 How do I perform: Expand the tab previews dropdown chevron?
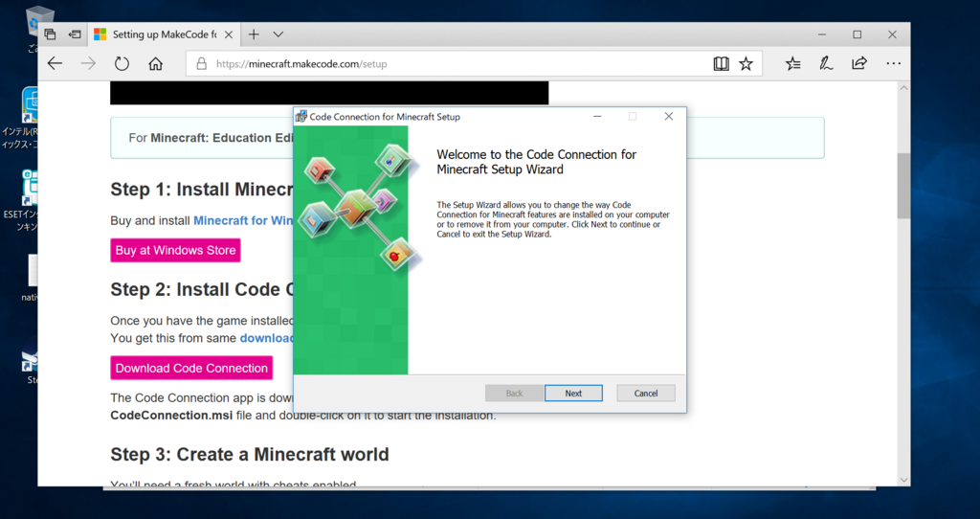point(278,34)
